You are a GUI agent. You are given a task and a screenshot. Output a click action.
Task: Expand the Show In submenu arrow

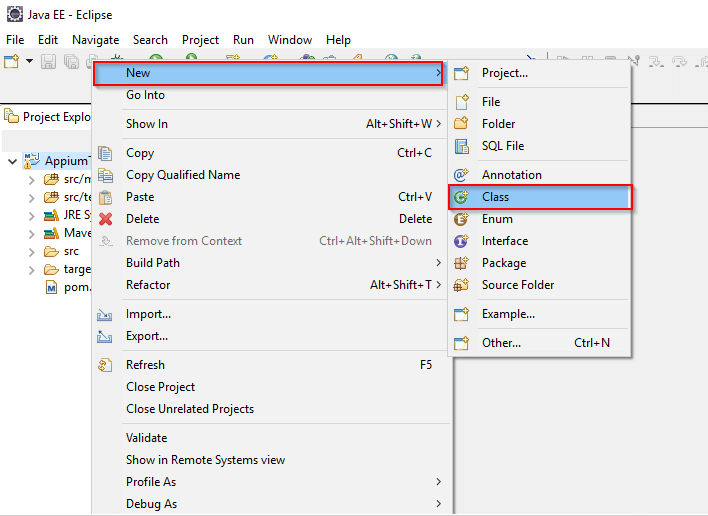(x=439, y=124)
